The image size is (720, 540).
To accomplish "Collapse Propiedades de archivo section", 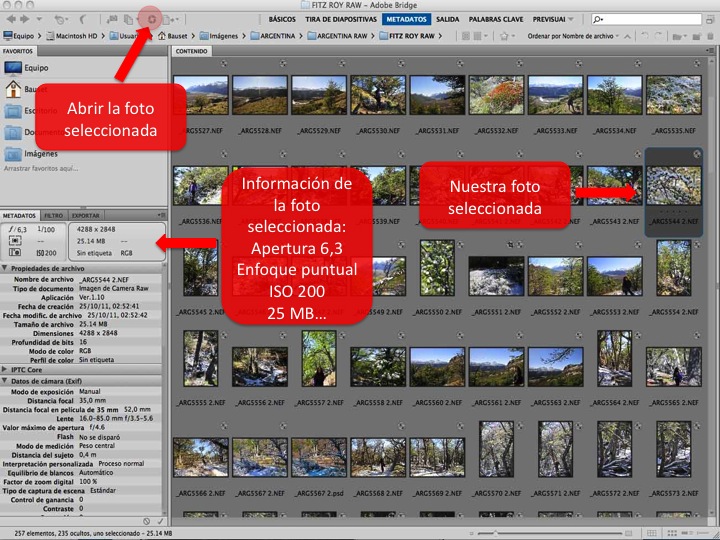I will point(5,269).
